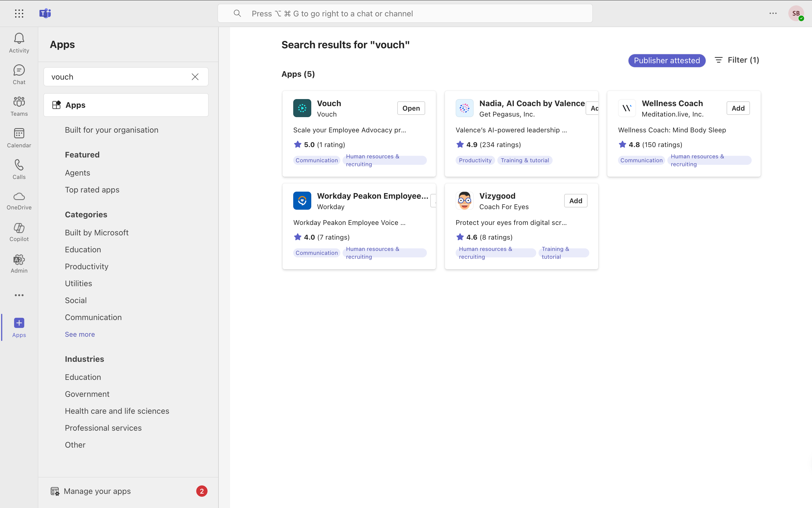Image resolution: width=812 pixels, height=508 pixels.
Task: Click the Vouch app logo
Action: pyautogui.click(x=302, y=108)
